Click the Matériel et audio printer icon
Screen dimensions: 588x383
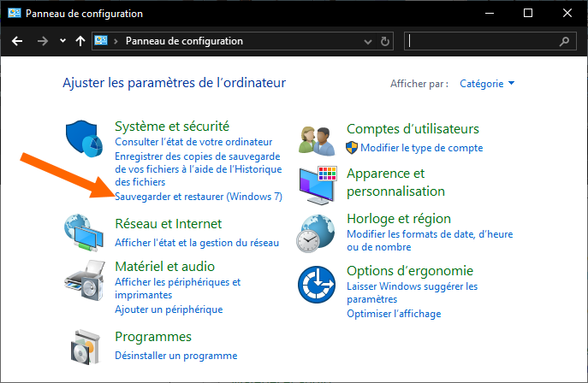tap(83, 279)
